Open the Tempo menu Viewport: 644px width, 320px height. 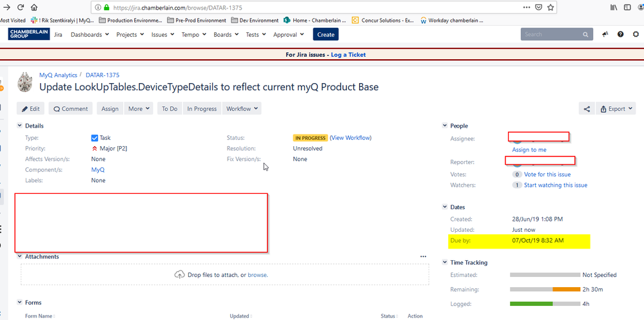click(194, 35)
